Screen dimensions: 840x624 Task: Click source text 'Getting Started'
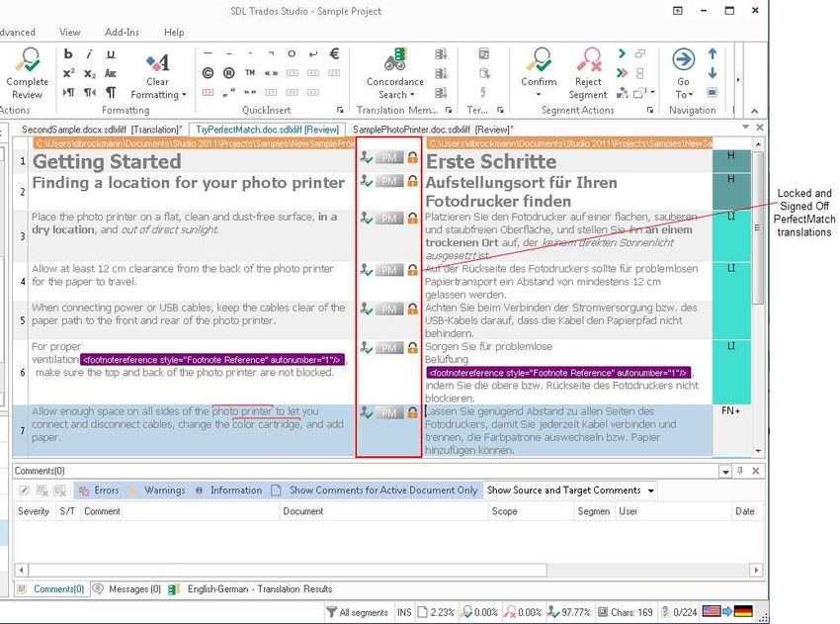coord(107,161)
